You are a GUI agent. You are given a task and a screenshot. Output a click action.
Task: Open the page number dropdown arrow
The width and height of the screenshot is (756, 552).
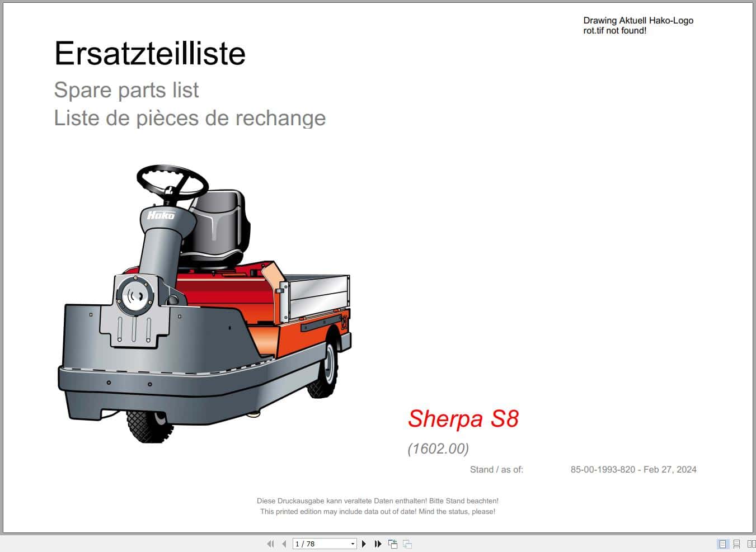[353, 544]
